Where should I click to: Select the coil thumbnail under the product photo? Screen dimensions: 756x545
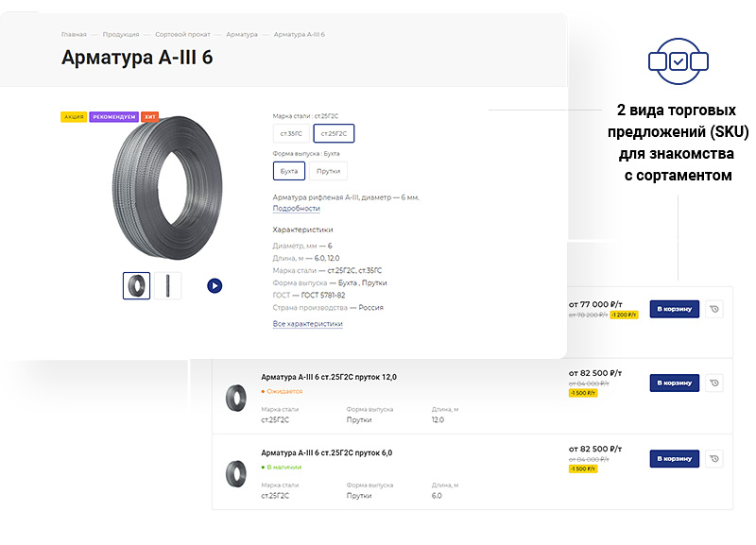(x=136, y=284)
